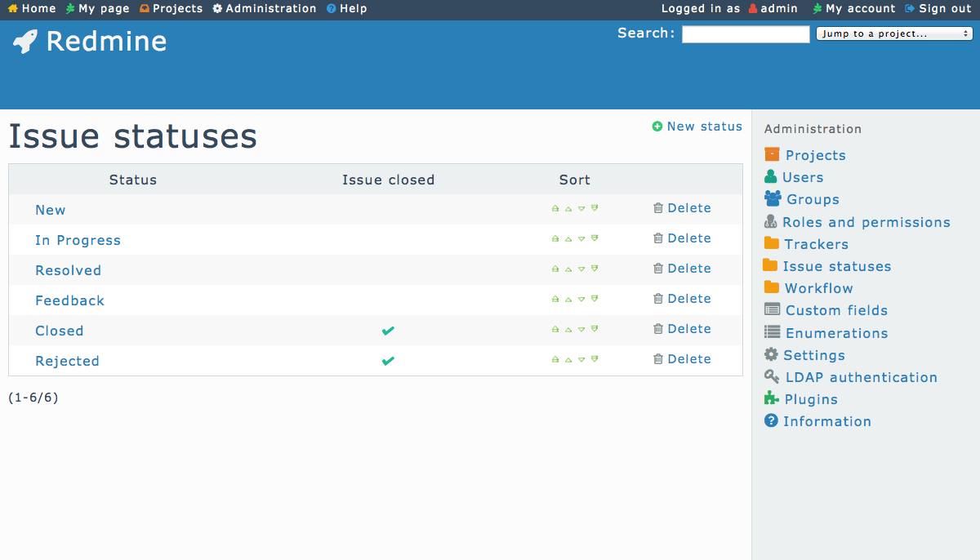The image size is (980, 560).
Task: Open Projects in the top menu
Action: [x=171, y=9]
